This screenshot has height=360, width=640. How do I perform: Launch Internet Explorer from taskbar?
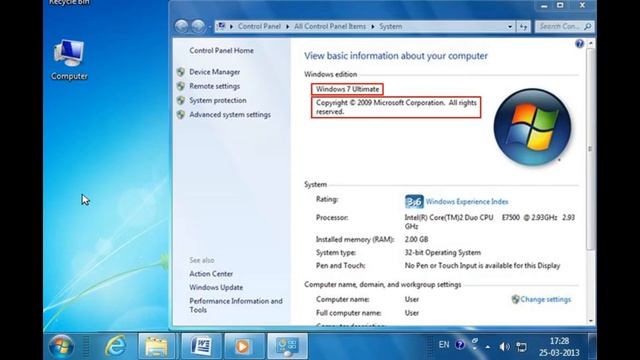[116, 346]
